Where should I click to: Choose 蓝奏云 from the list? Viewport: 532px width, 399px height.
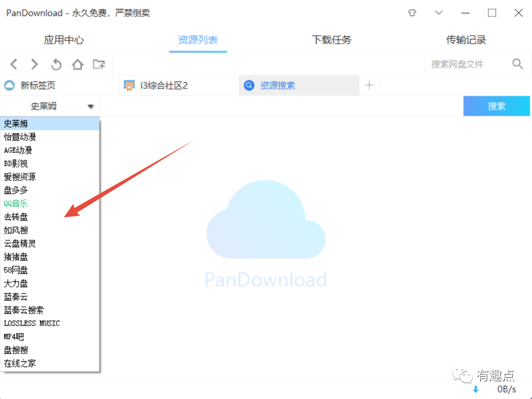click(x=50, y=297)
